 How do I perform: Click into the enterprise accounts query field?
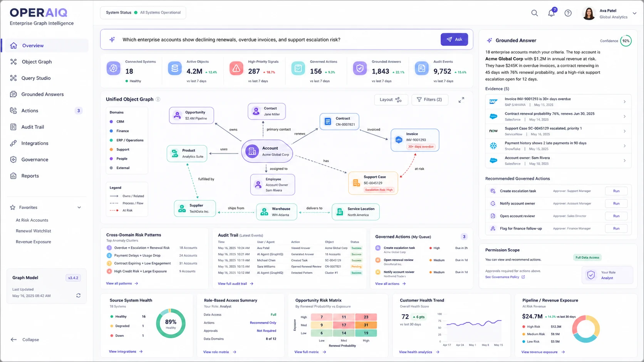[277, 40]
